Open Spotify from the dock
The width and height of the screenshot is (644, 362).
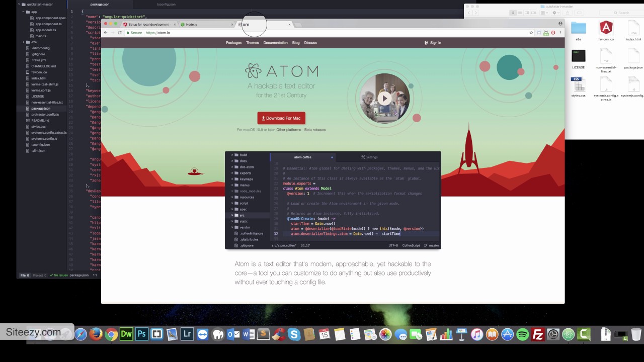click(523, 334)
